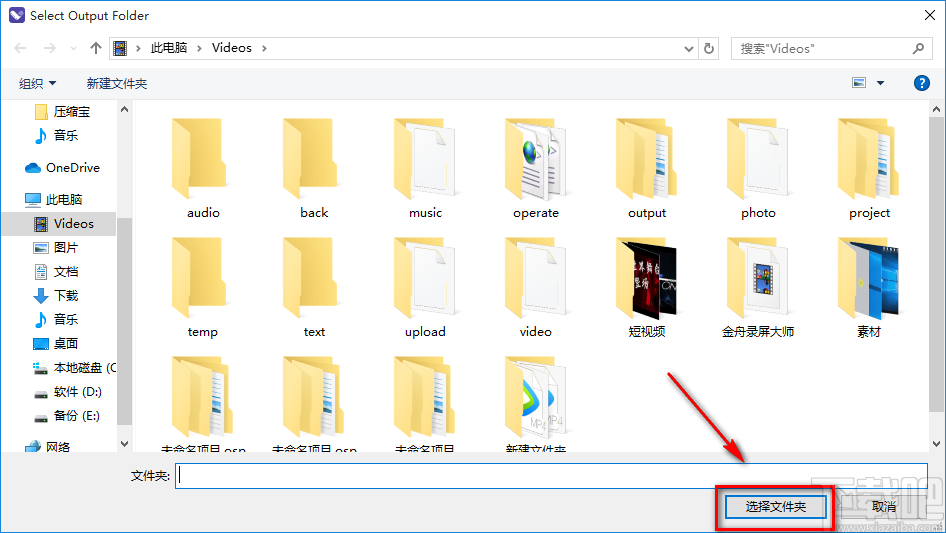Image resolution: width=946 pixels, height=533 pixels.
Task: Click the search magnifier icon
Action: (x=918, y=48)
